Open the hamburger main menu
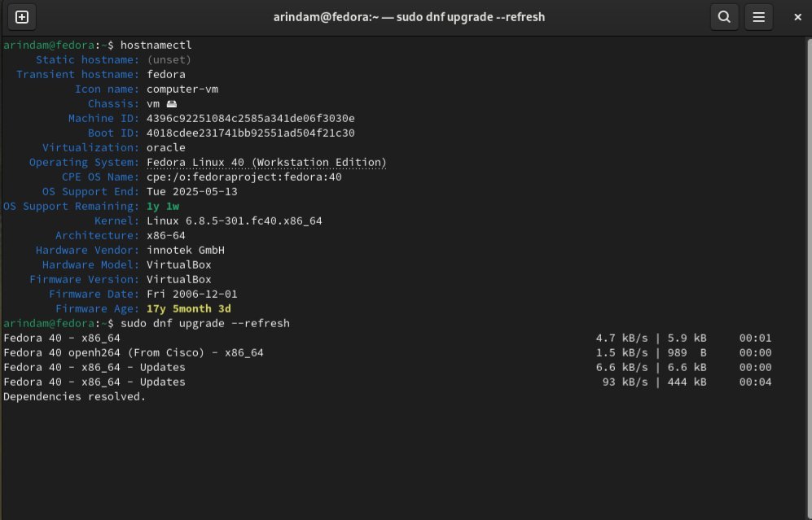The width and height of the screenshot is (812, 520). [758, 16]
